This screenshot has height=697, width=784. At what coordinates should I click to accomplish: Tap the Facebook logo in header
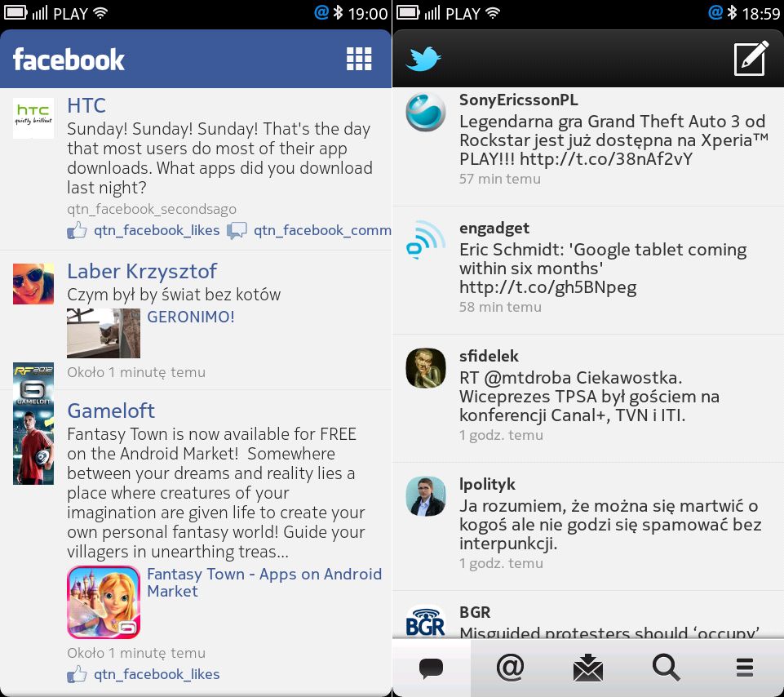point(69,60)
